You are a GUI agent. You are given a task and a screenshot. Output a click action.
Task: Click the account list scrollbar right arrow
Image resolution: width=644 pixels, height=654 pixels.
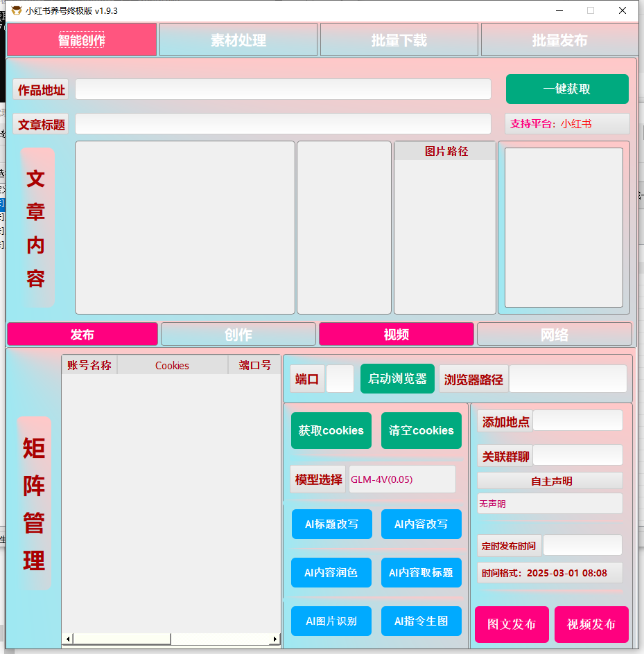click(275, 639)
